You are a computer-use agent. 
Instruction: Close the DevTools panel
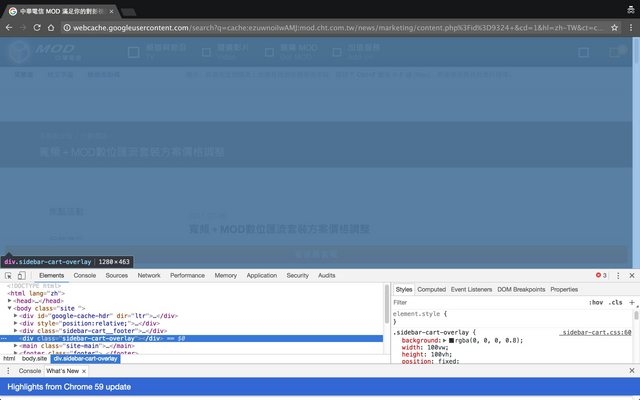tap(632, 276)
